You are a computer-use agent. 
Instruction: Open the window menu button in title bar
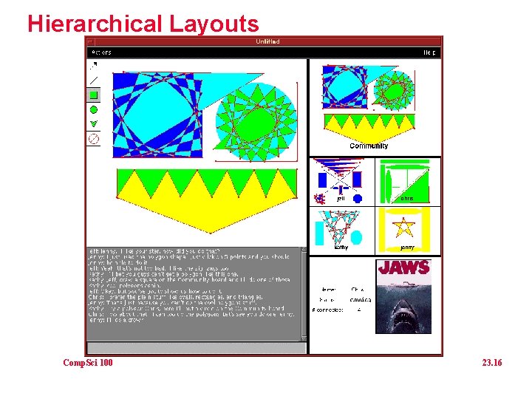(x=90, y=41)
